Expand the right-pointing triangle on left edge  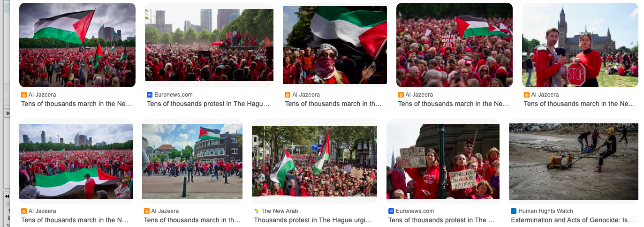[7, 113]
